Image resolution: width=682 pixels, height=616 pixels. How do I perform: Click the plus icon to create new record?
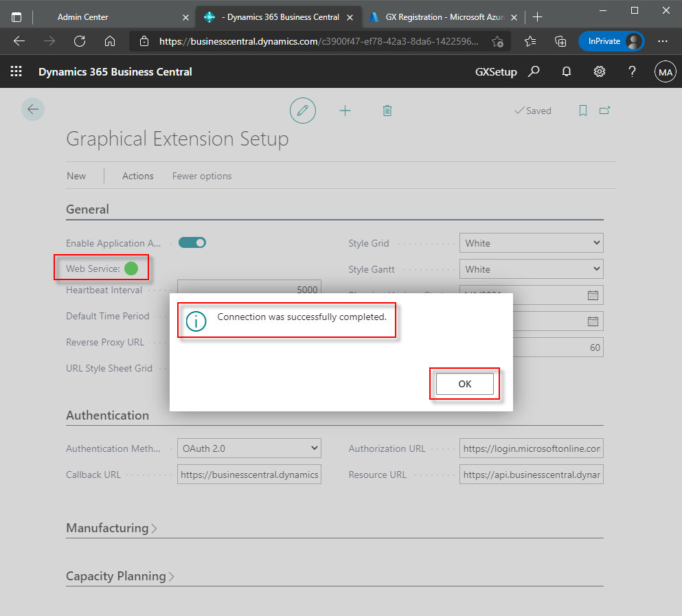(345, 111)
